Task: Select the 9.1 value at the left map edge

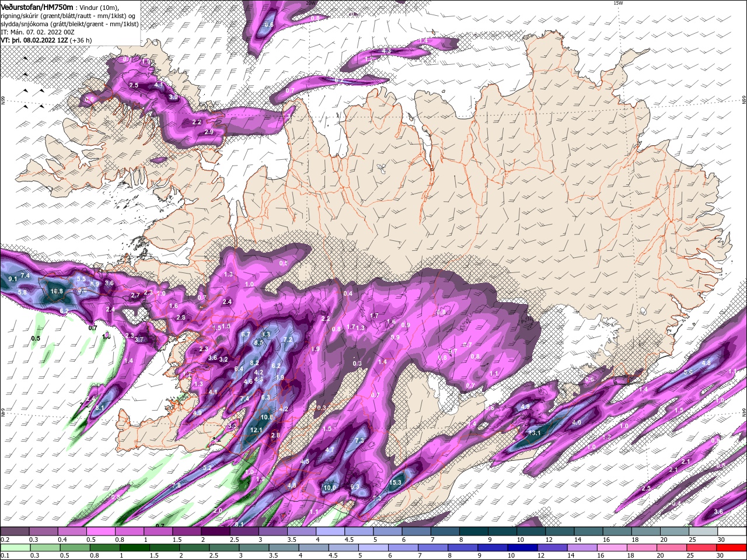Action: (x=13, y=279)
